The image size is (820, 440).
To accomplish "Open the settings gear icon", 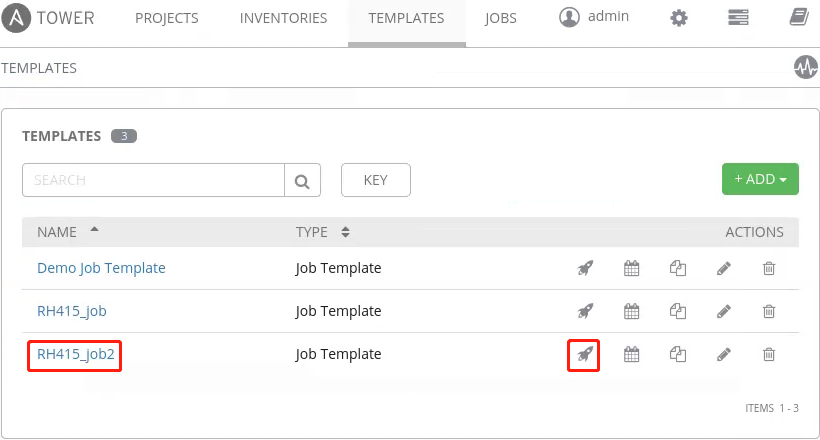I will [x=680, y=18].
